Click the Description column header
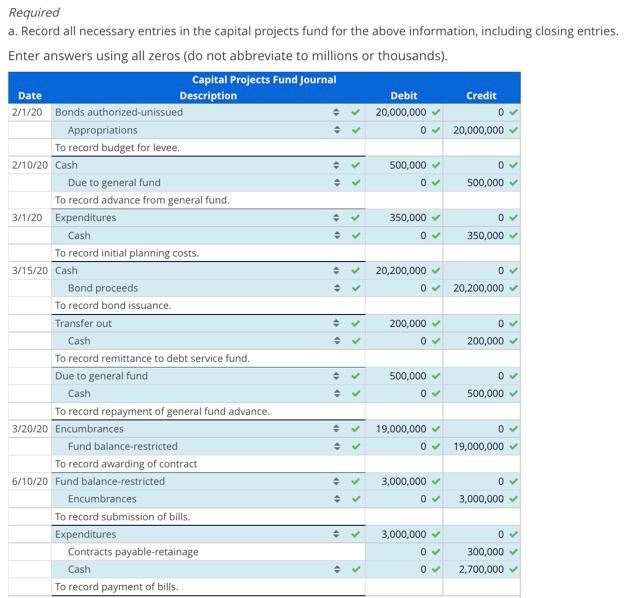 (x=208, y=96)
